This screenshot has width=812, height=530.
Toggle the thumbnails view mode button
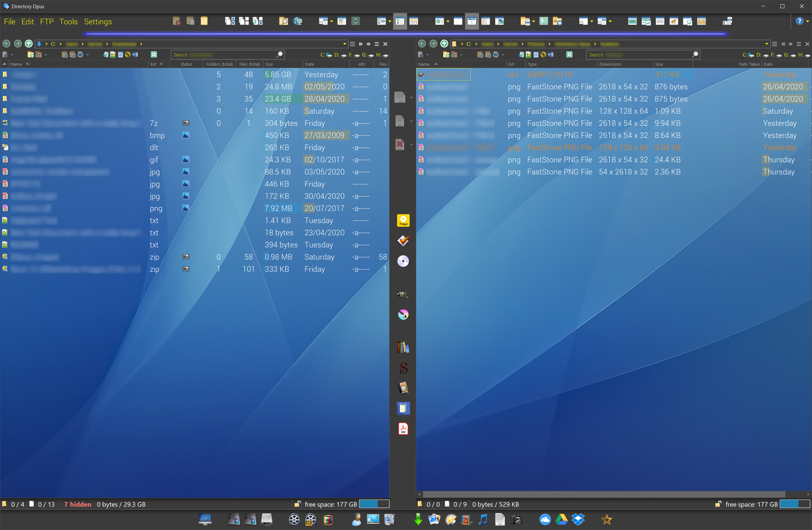414,21
